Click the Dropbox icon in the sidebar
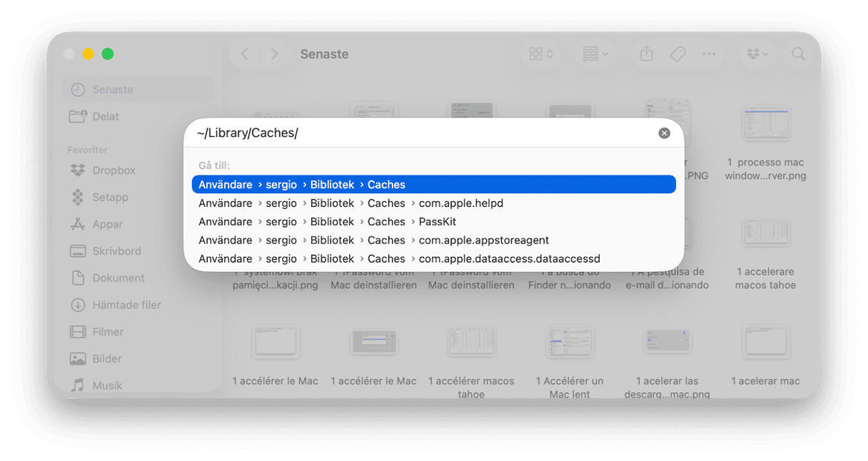Screen dimensions: 868x461 [x=78, y=171]
